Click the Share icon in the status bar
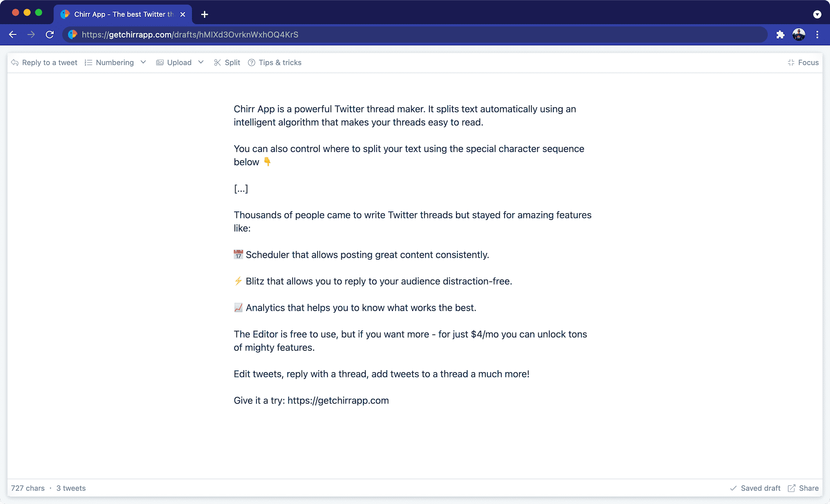The height and width of the screenshot is (504, 830). click(791, 488)
